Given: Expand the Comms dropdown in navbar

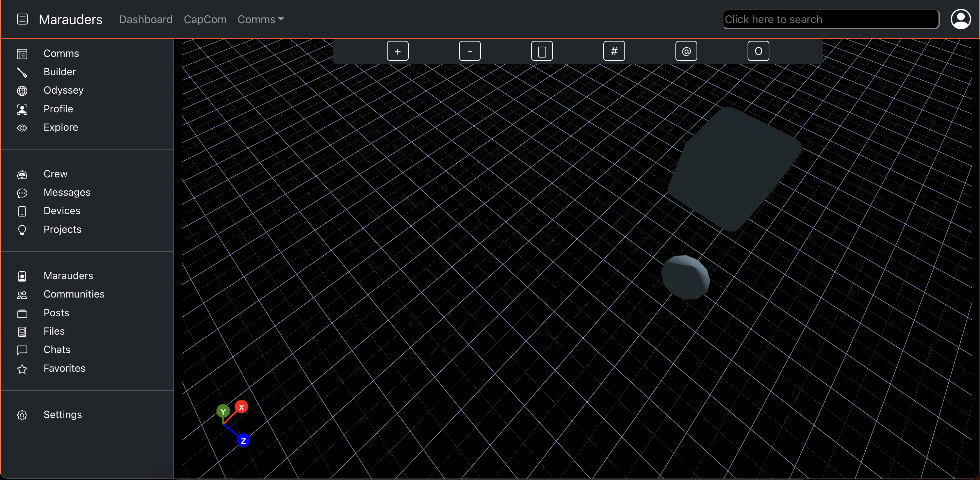Looking at the screenshot, I should pyautogui.click(x=261, y=19).
